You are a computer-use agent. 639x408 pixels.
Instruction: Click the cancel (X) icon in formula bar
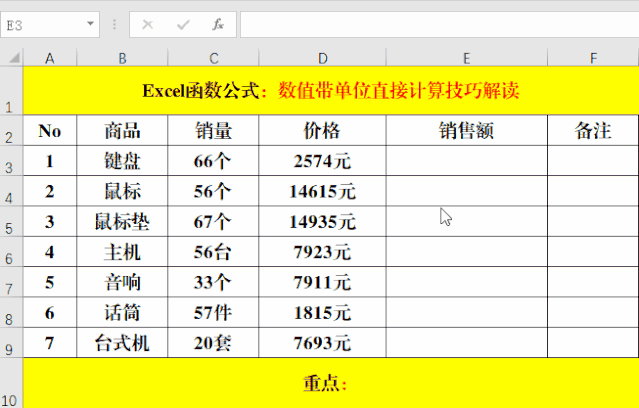tap(148, 25)
